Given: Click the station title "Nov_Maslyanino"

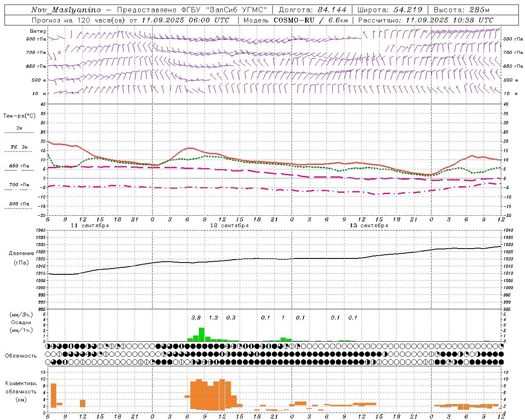Looking at the screenshot, I should coord(66,10).
